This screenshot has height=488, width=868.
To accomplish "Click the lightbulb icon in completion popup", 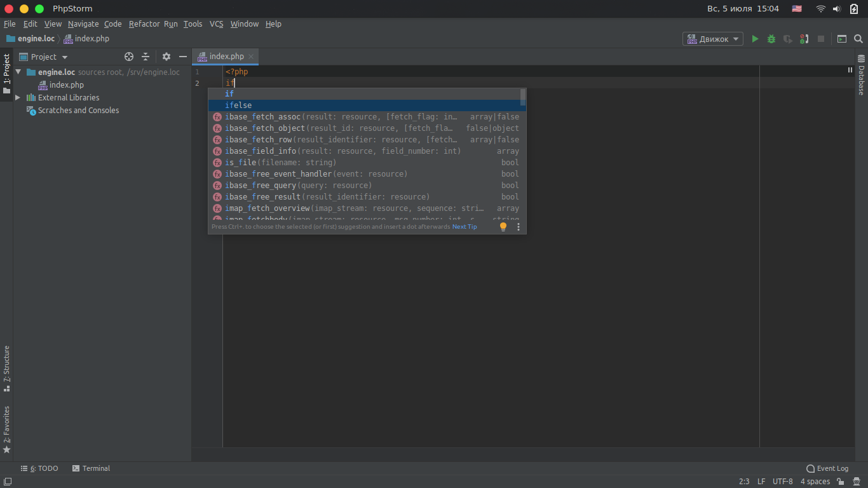I will pos(503,226).
